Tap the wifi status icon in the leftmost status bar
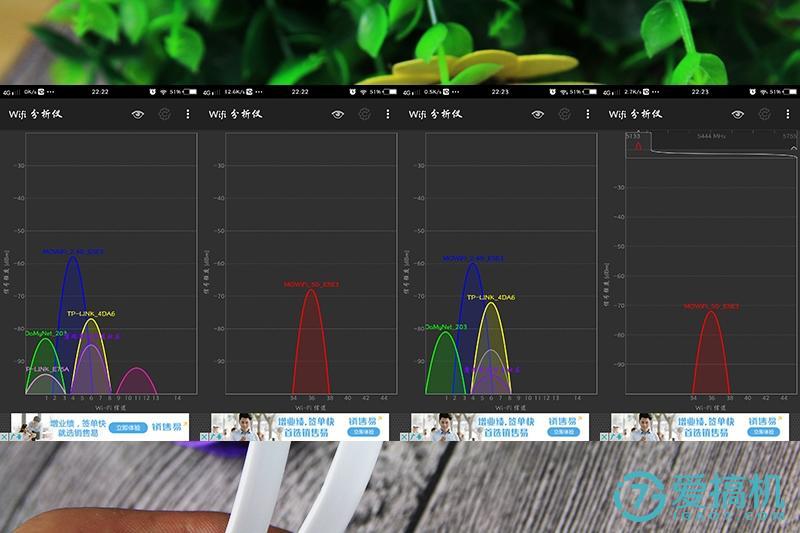 (x=163, y=92)
